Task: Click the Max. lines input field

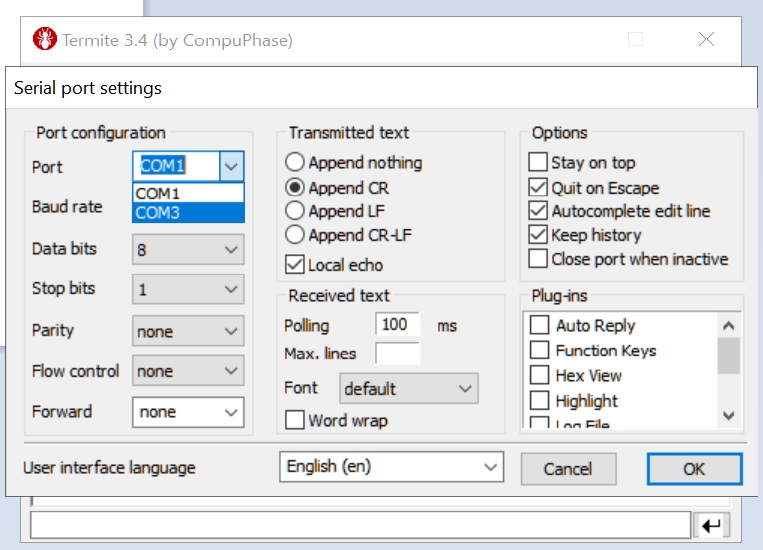Action: pos(397,353)
